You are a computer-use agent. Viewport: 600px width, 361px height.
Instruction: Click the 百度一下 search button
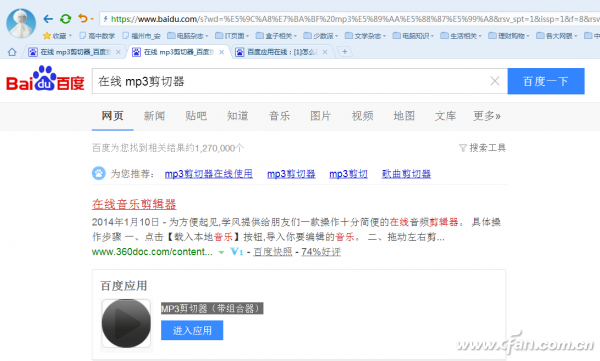[x=546, y=81]
